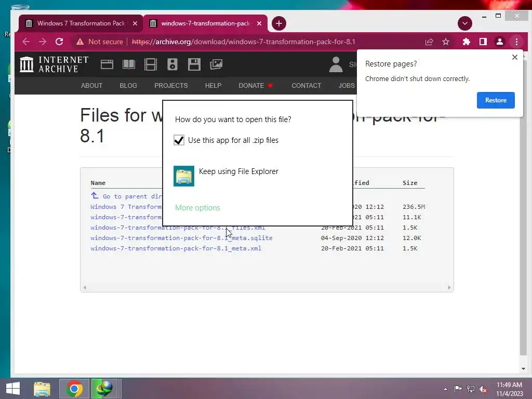Open the Web (Wayback) section icon
This screenshot has height=399, width=532.
pyautogui.click(x=107, y=64)
